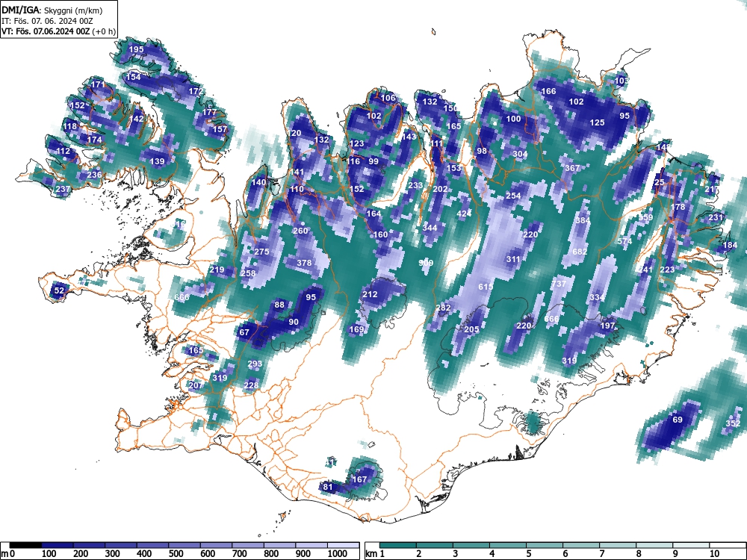Click the map value 212
The height and width of the screenshot is (560, 747).
click(x=371, y=294)
